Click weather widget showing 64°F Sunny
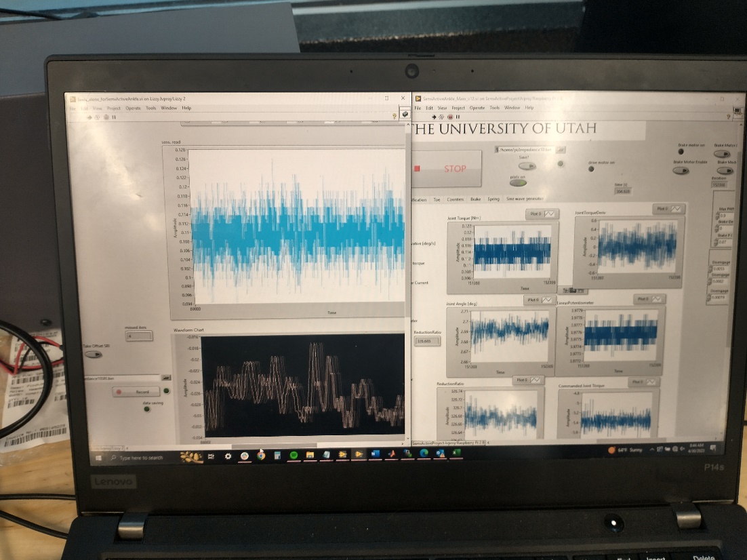 click(626, 450)
